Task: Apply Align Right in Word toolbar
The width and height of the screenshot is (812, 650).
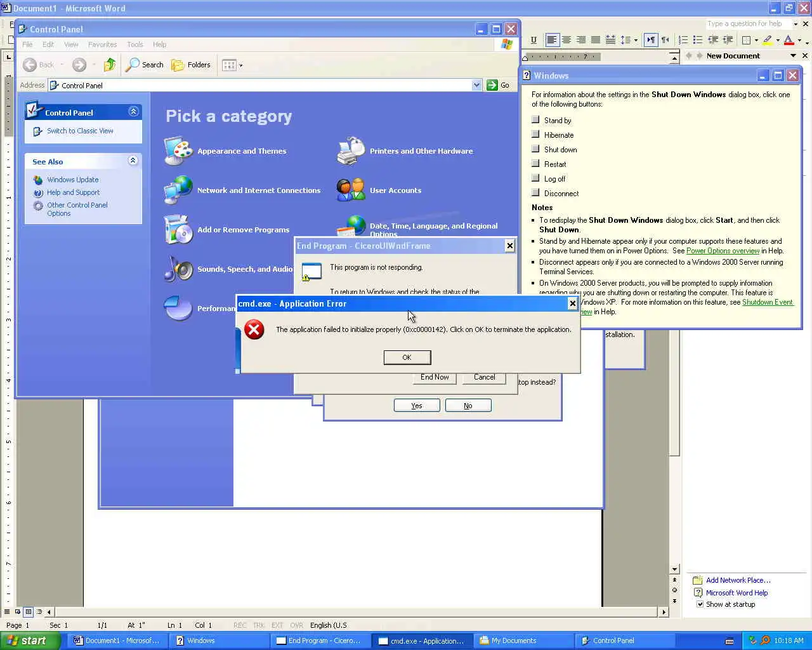Action: (581, 40)
